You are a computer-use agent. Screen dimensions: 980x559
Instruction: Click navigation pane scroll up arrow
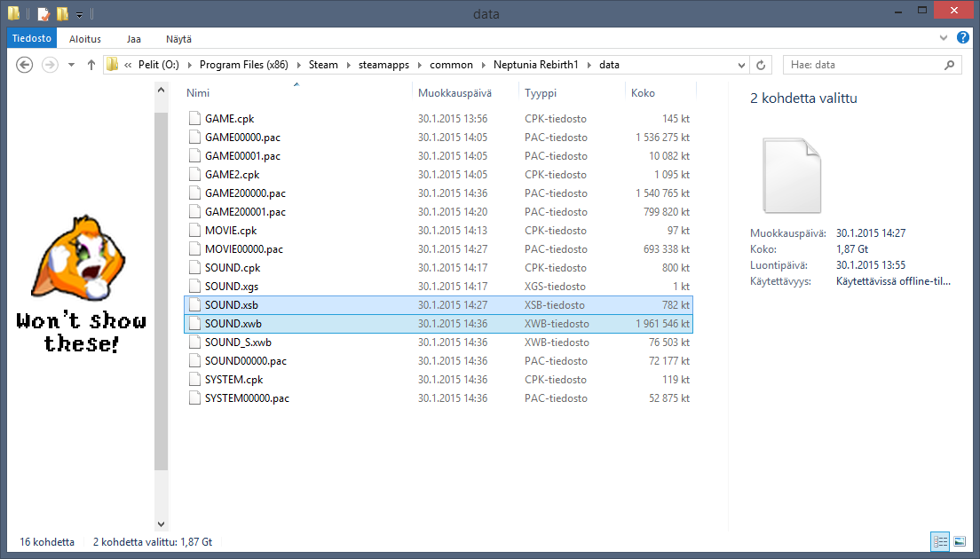[x=162, y=90]
